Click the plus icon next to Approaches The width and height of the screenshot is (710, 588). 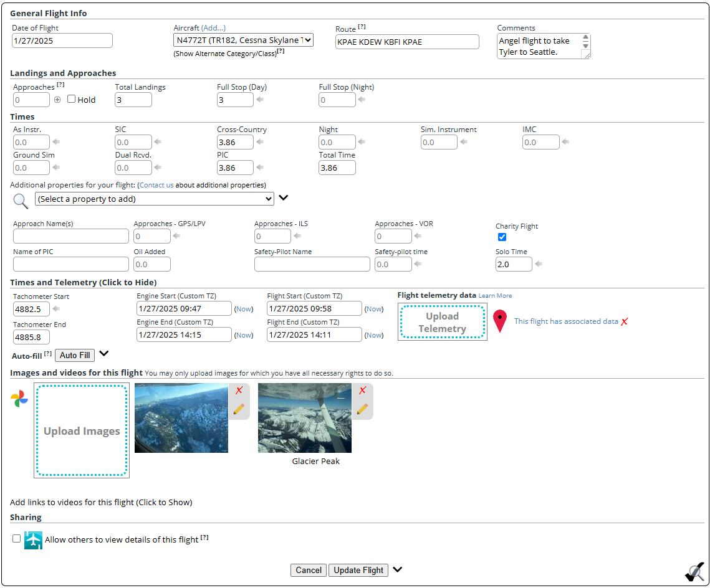[57, 100]
